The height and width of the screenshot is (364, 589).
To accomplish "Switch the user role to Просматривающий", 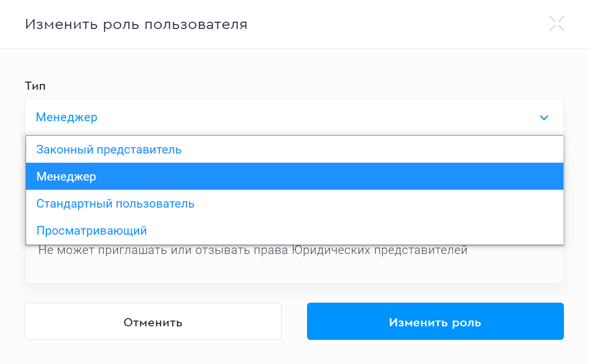I will click(92, 231).
